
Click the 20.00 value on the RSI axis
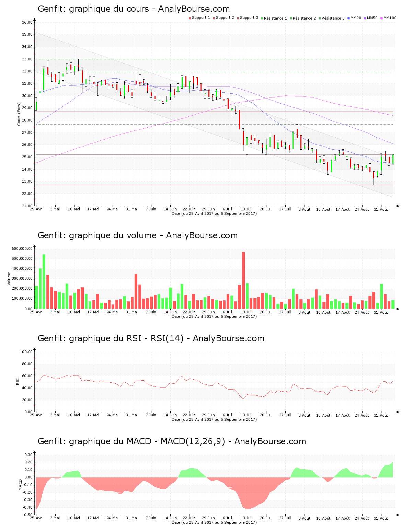27,400
